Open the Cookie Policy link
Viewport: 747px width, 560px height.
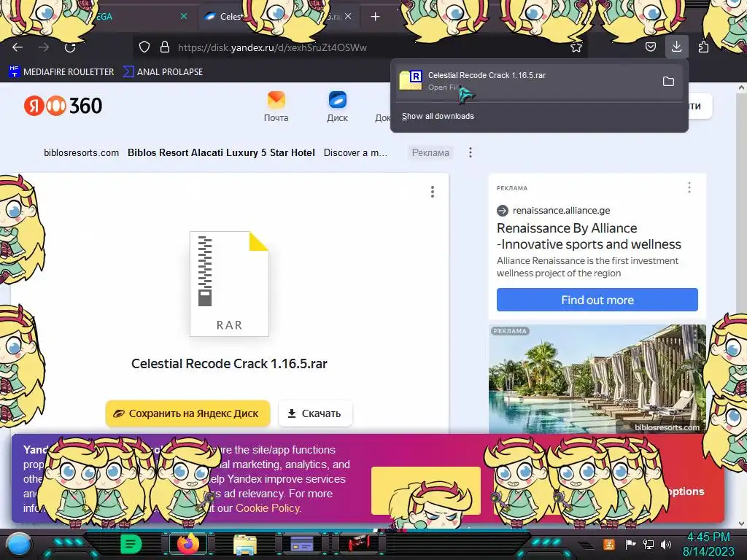click(268, 508)
